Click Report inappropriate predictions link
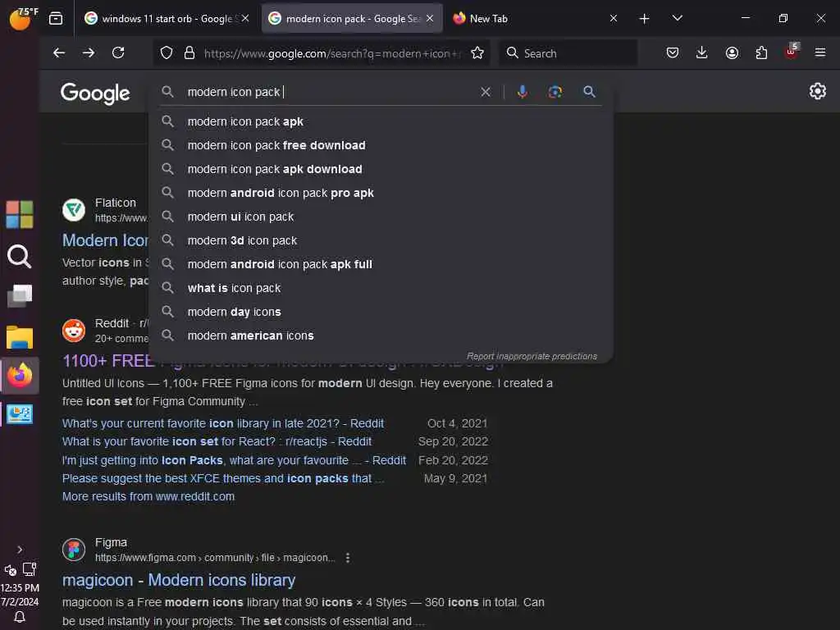The image size is (840, 630). [532, 356]
